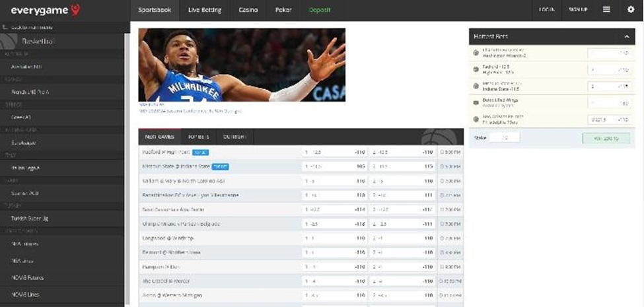Click basketball icon beside Philadelphia 76ers bet
Viewport: 644px width, 307px height.
[x=476, y=119]
